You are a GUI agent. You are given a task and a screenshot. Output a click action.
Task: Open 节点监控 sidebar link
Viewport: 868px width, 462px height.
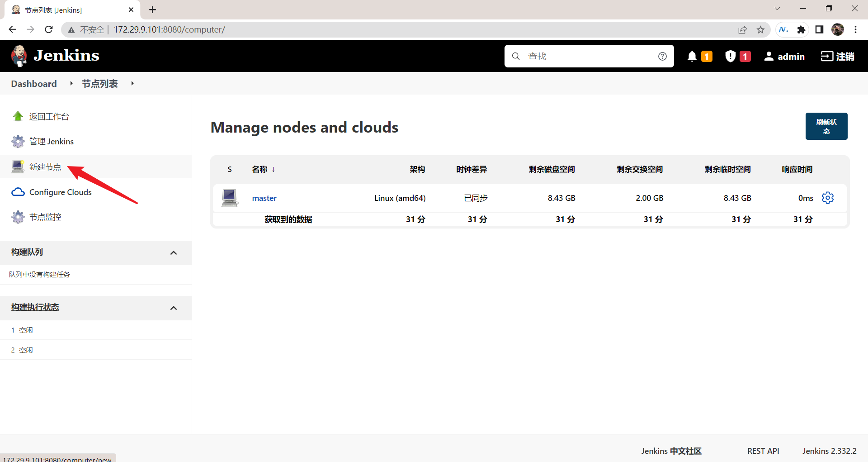(45, 217)
